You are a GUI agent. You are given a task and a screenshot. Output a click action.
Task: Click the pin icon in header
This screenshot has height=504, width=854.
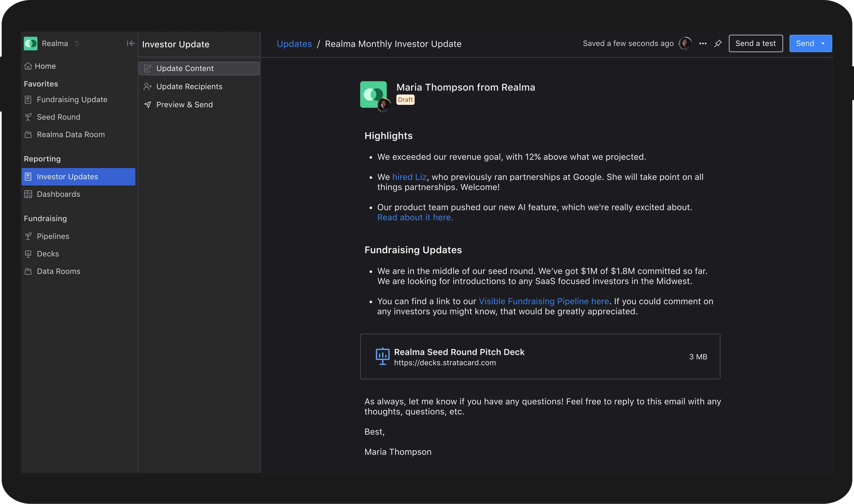(x=718, y=43)
